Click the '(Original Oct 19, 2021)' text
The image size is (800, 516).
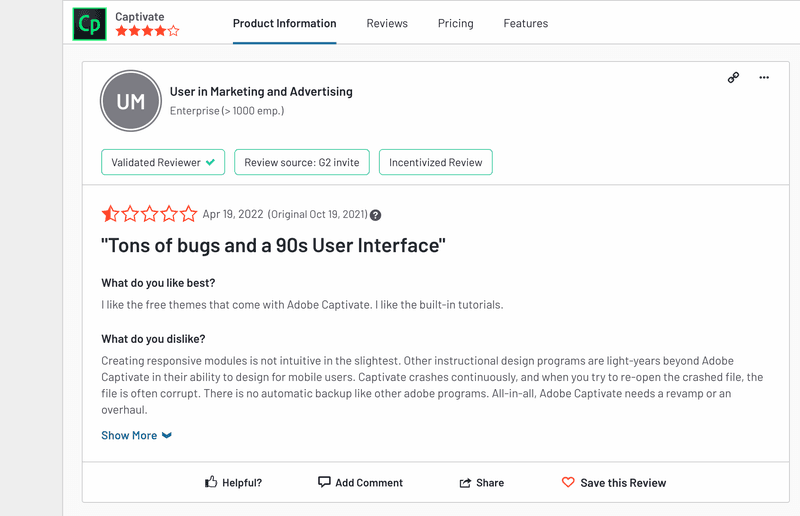click(317, 214)
